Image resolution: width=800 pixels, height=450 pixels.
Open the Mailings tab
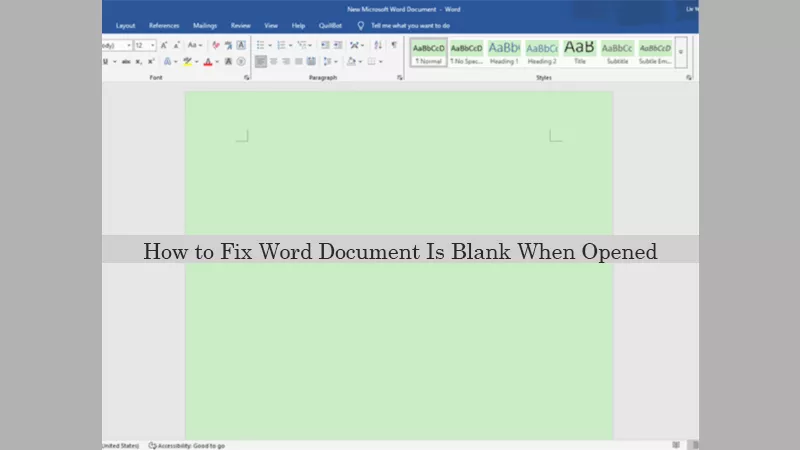click(205, 26)
